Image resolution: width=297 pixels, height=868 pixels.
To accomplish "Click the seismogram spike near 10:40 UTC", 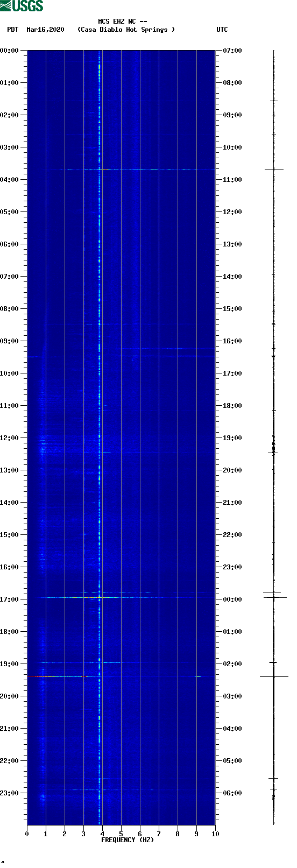I will pyautogui.click(x=274, y=170).
